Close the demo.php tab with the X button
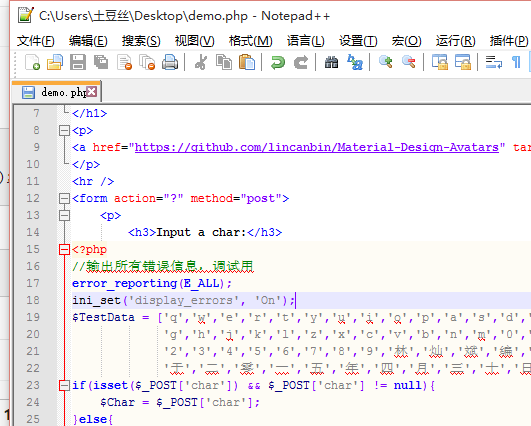531x426 pixels. tap(91, 91)
